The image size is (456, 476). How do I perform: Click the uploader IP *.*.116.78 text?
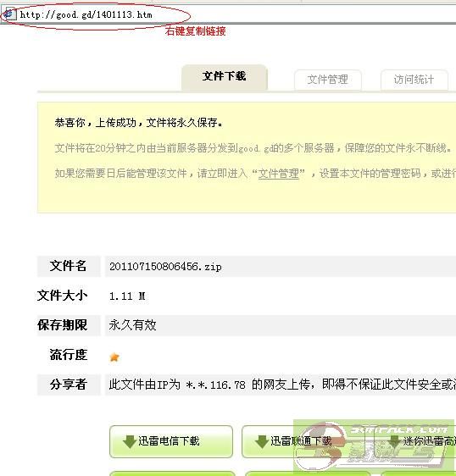tap(215, 385)
